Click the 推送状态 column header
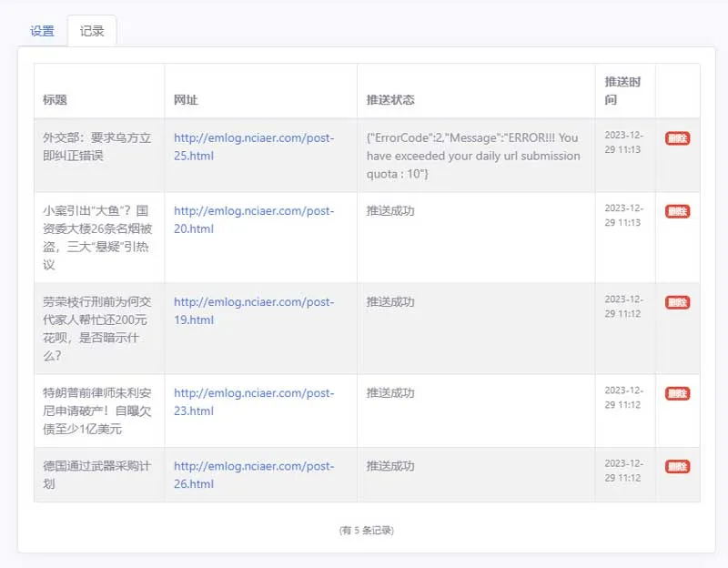 point(390,100)
